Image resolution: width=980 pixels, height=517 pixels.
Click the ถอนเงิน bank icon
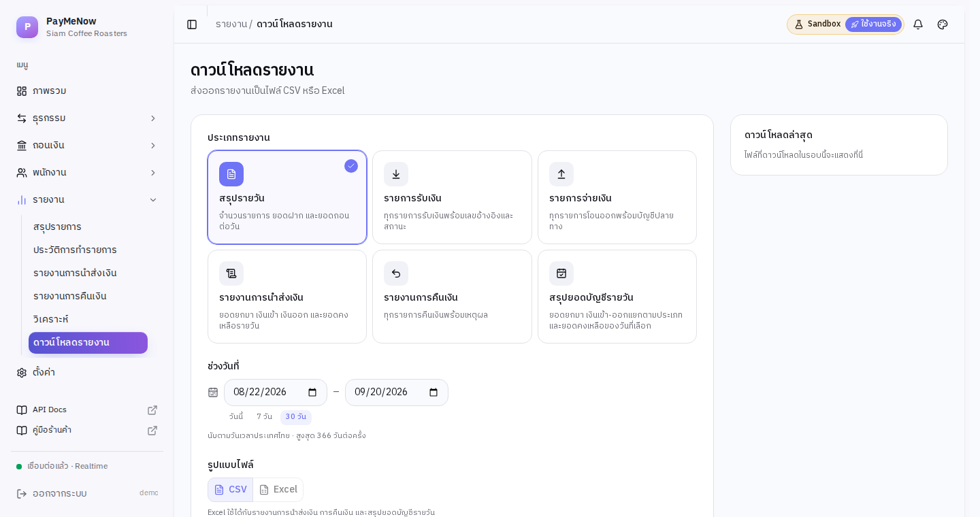[x=22, y=146]
